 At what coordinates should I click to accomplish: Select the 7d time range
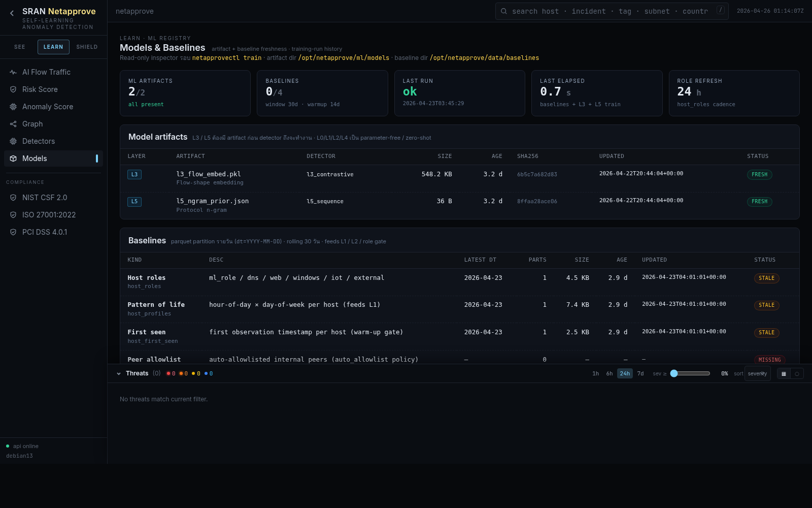point(640,373)
